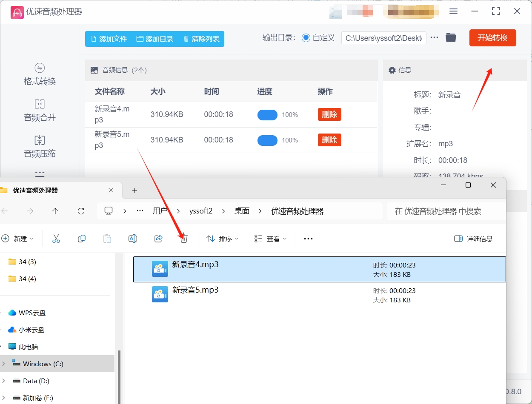Click the PC monitor icon in the address bar
532x404 pixels.
pyautogui.click(x=109, y=211)
